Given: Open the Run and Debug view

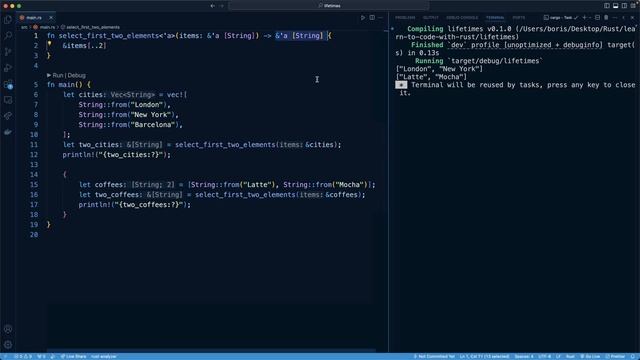Looking at the screenshot, I should click(8, 68).
